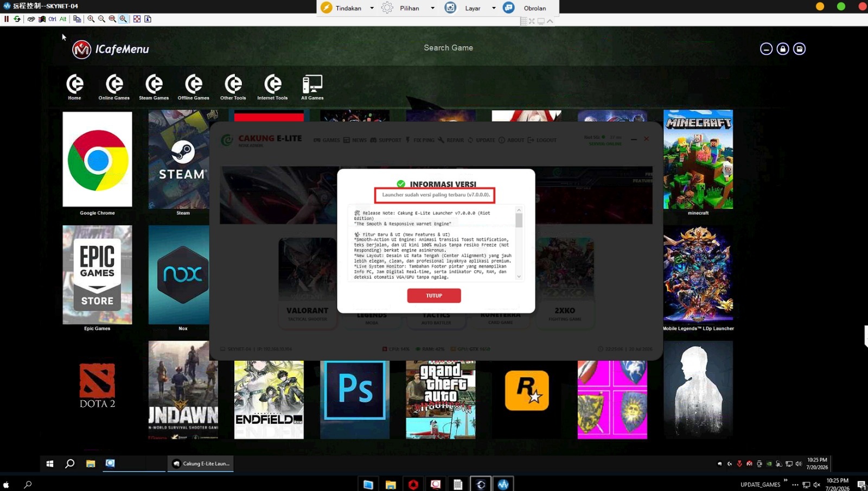The height and width of the screenshot is (491, 868).
Task: Click the TUTUP button in version dialog
Action: (434, 296)
